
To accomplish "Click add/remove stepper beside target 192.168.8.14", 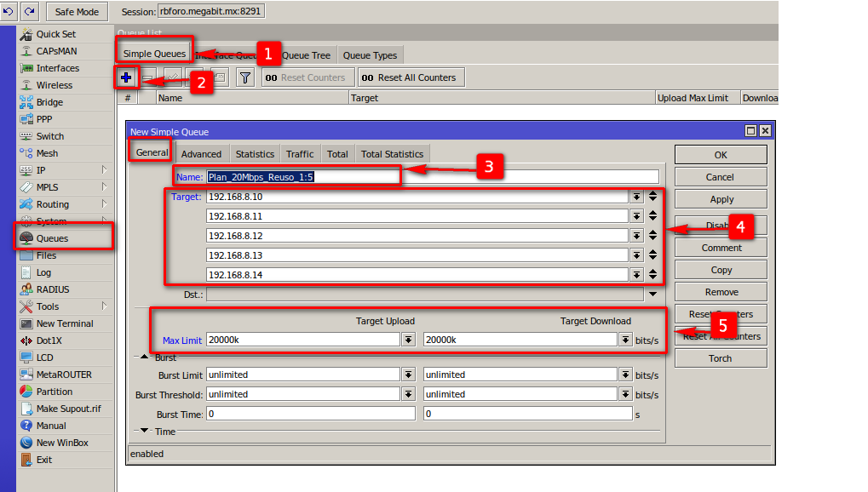I will 652,275.
